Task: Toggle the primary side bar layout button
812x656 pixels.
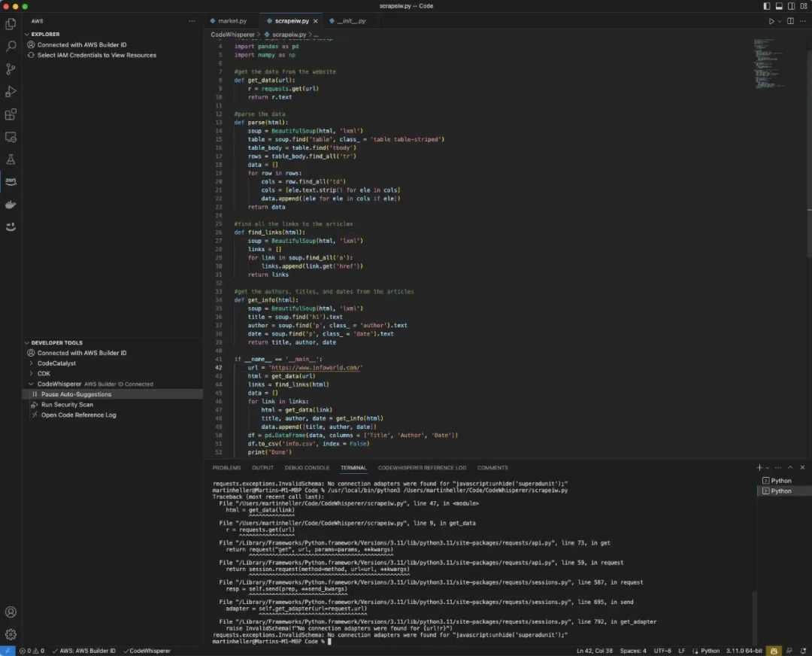Action: tap(767, 6)
